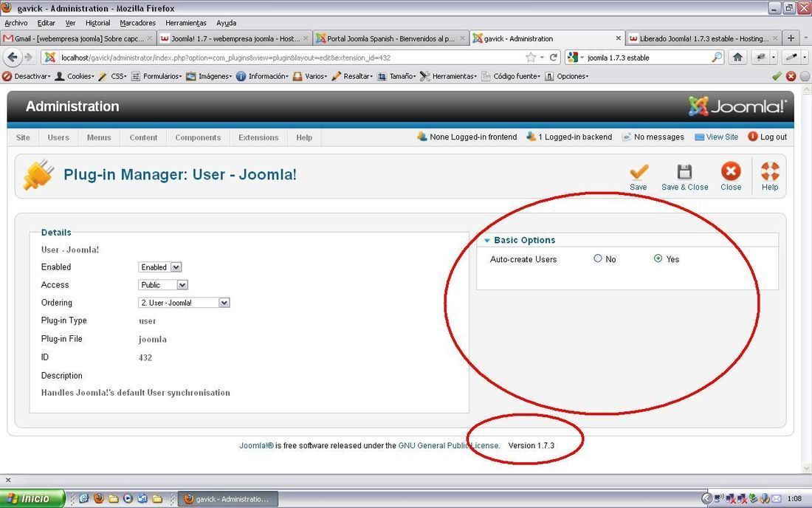This screenshot has width=812, height=508.
Task: Click the Home icon in Firefox toolbar
Action: 738,58
